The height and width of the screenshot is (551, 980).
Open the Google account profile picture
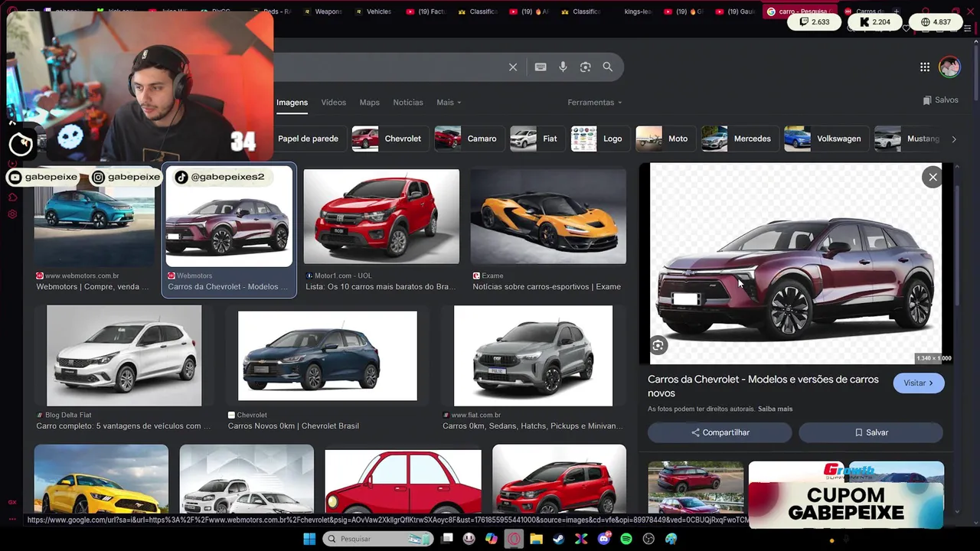(949, 67)
